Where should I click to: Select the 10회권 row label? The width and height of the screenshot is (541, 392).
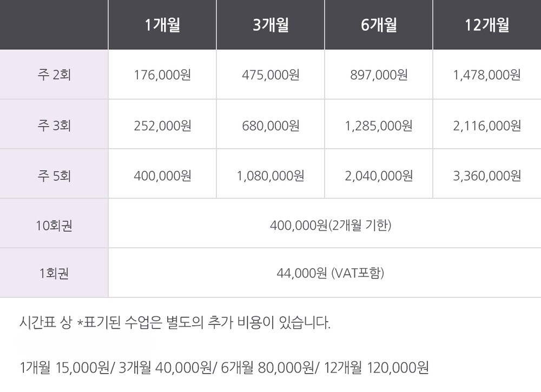tap(54, 225)
